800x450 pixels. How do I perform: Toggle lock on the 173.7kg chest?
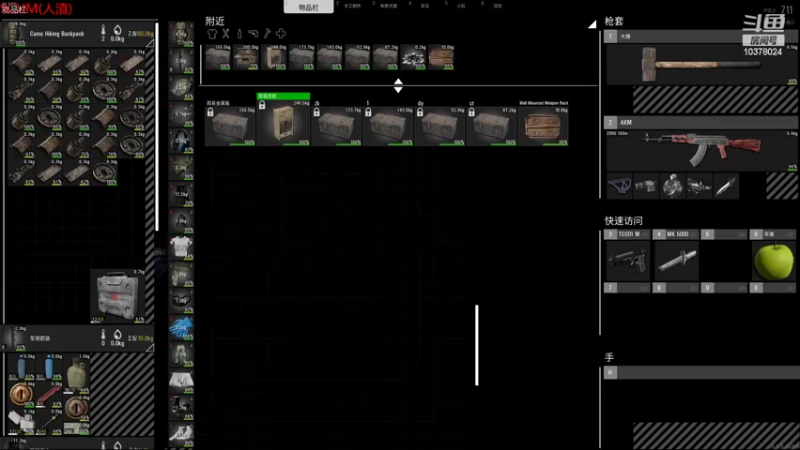tap(316, 112)
